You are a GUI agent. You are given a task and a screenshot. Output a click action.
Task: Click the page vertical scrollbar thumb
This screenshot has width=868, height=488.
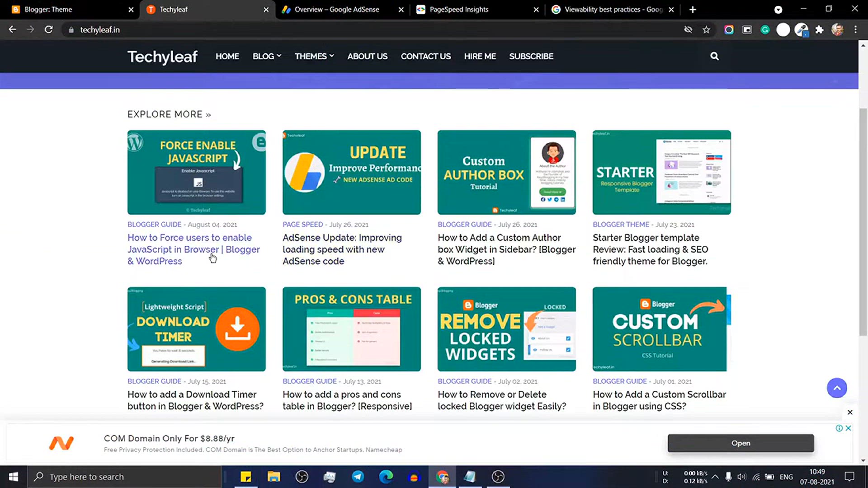click(x=863, y=221)
